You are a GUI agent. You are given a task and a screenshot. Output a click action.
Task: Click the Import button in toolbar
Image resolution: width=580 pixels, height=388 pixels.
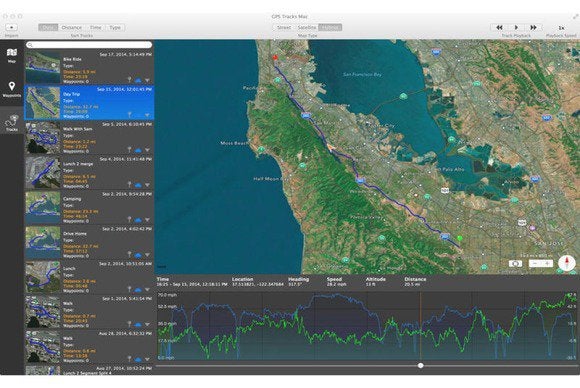11,27
